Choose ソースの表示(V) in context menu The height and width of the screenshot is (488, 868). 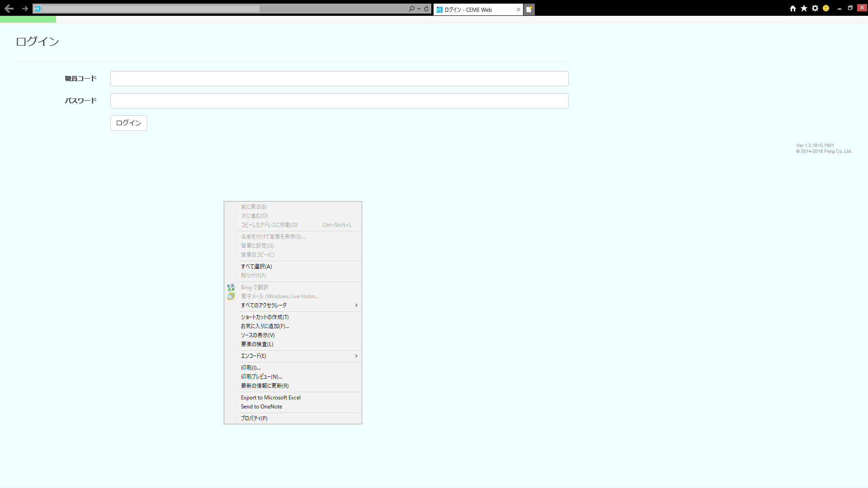[258, 335]
